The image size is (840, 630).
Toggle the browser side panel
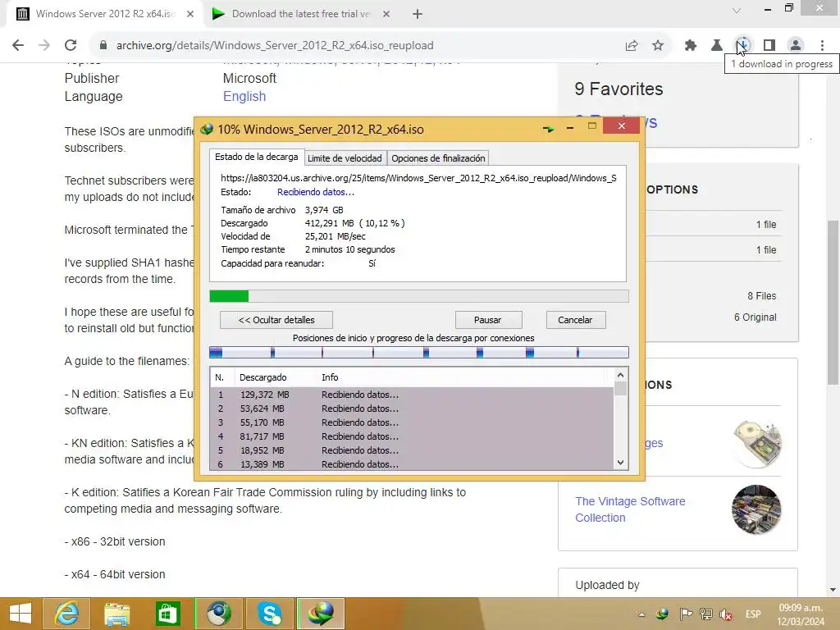click(x=769, y=46)
